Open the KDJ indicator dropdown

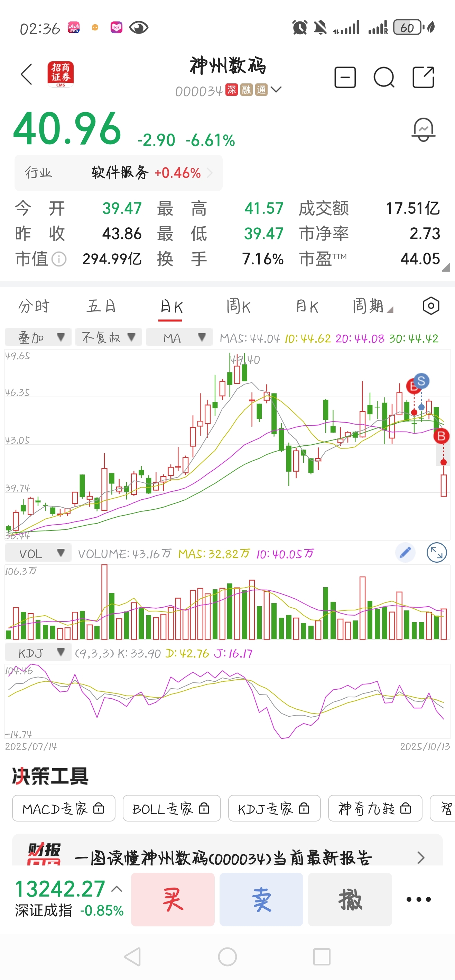pos(38,652)
